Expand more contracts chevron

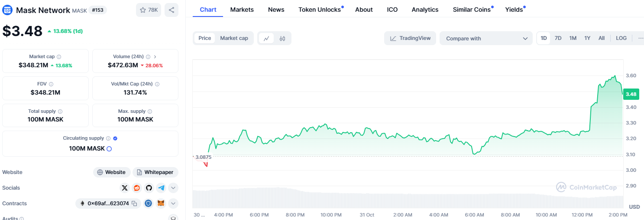(x=173, y=204)
